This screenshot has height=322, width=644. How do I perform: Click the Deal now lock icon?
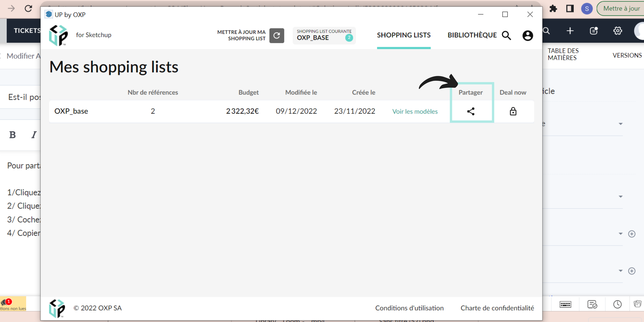(513, 111)
